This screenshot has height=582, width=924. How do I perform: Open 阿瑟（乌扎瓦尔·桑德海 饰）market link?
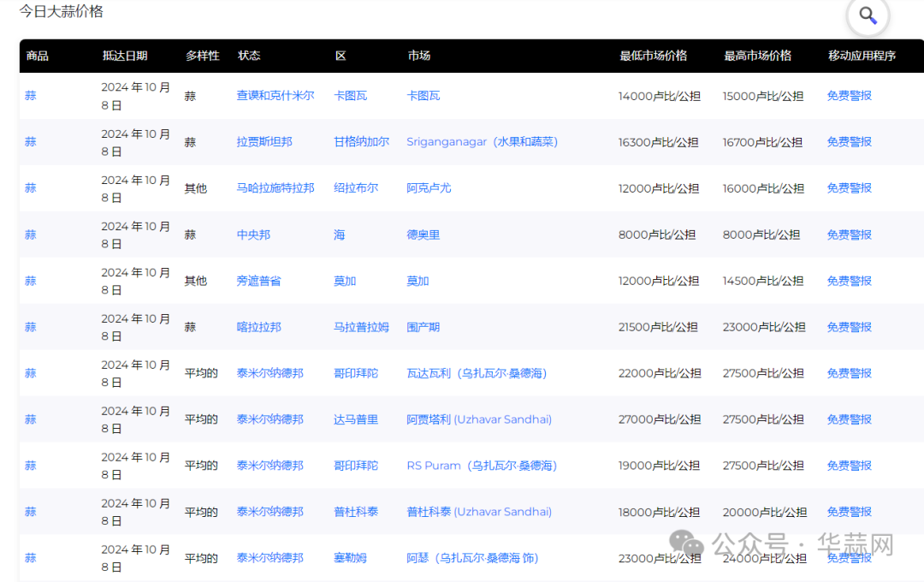click(x=472, y=558)
